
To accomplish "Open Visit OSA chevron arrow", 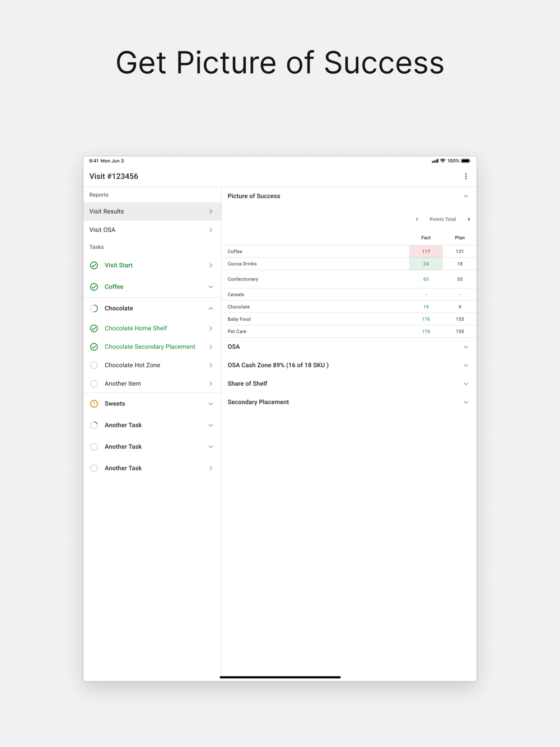I will (x=211, y=230).
